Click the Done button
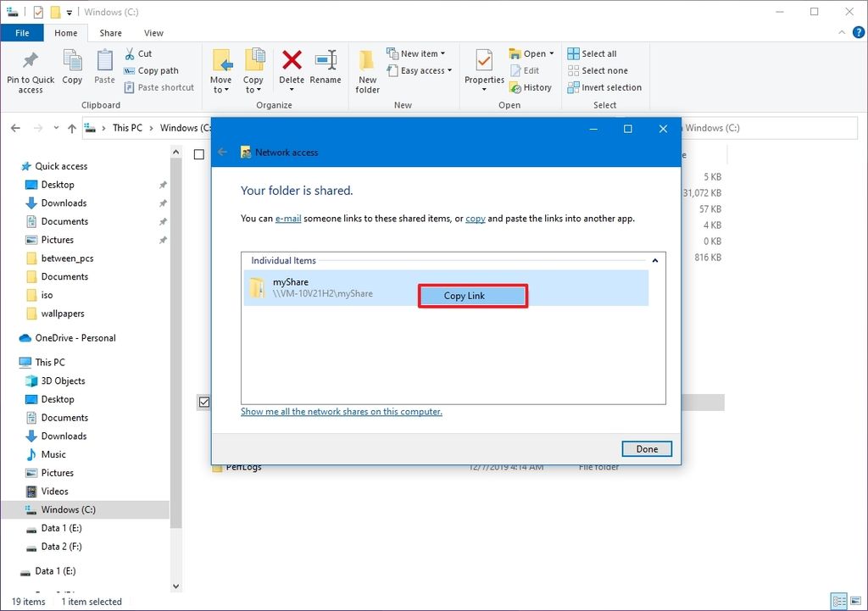This screenshot has height=611, width=868. (647, 448)
